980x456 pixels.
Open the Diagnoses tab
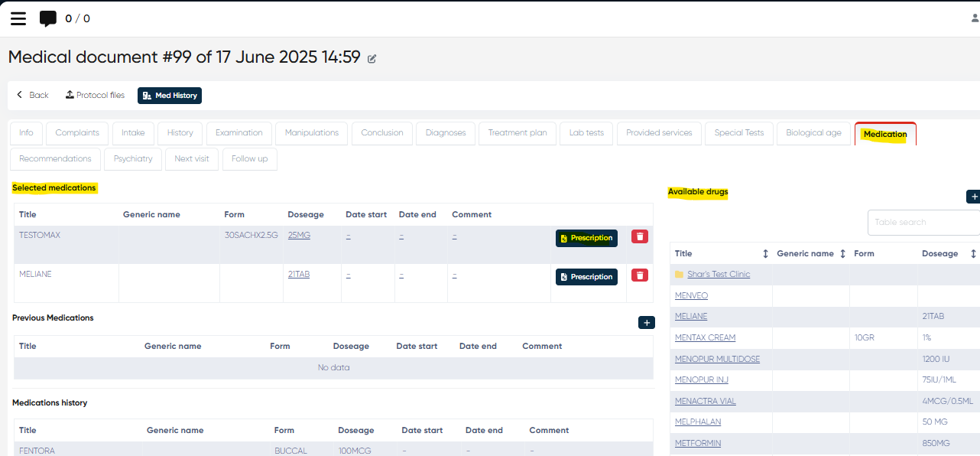446,133
